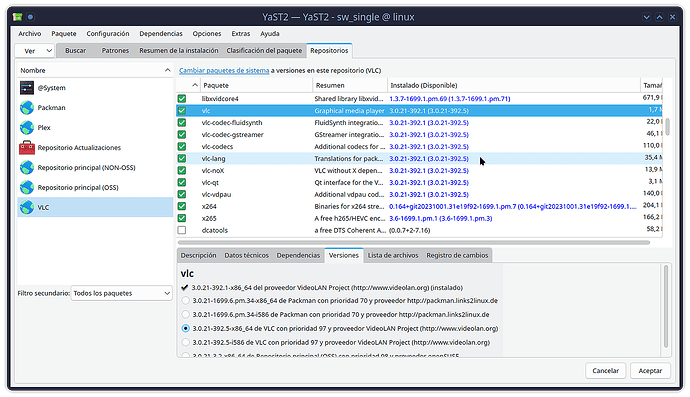
Task: Click the @System repository icon
Action: click(27, 88)
